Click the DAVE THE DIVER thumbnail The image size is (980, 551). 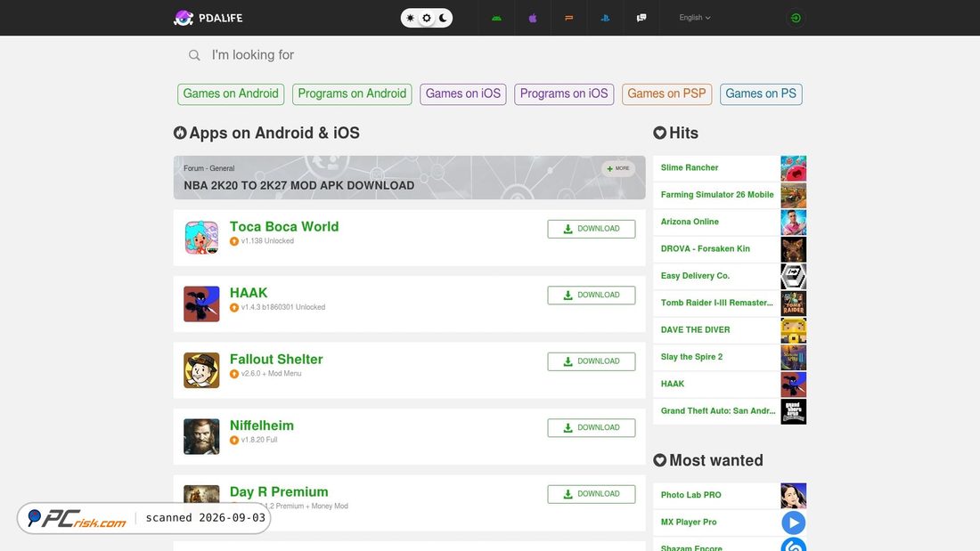(793, 330)
